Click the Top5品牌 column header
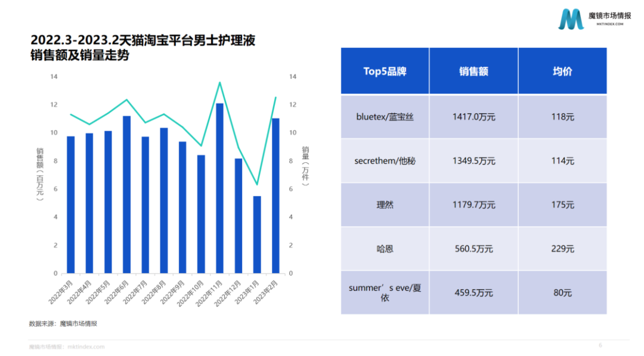Viewport: 644px width, 356px height. coord(385,71)
